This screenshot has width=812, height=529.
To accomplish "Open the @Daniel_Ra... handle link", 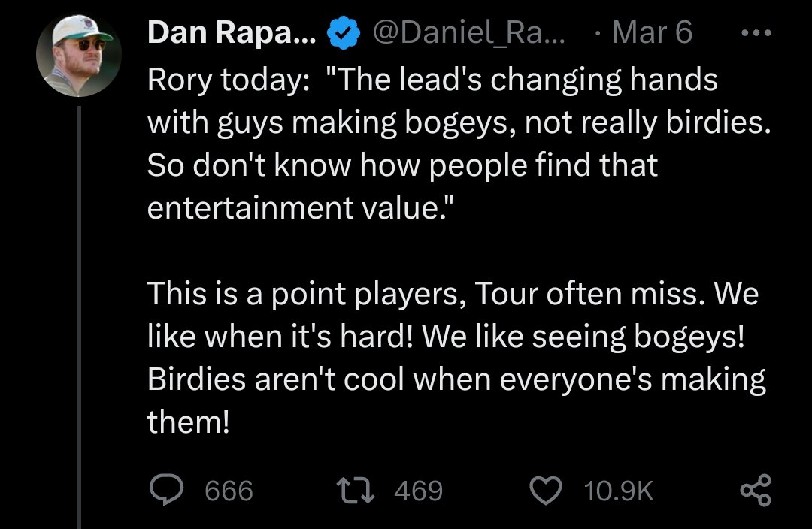I will [468, 34].
